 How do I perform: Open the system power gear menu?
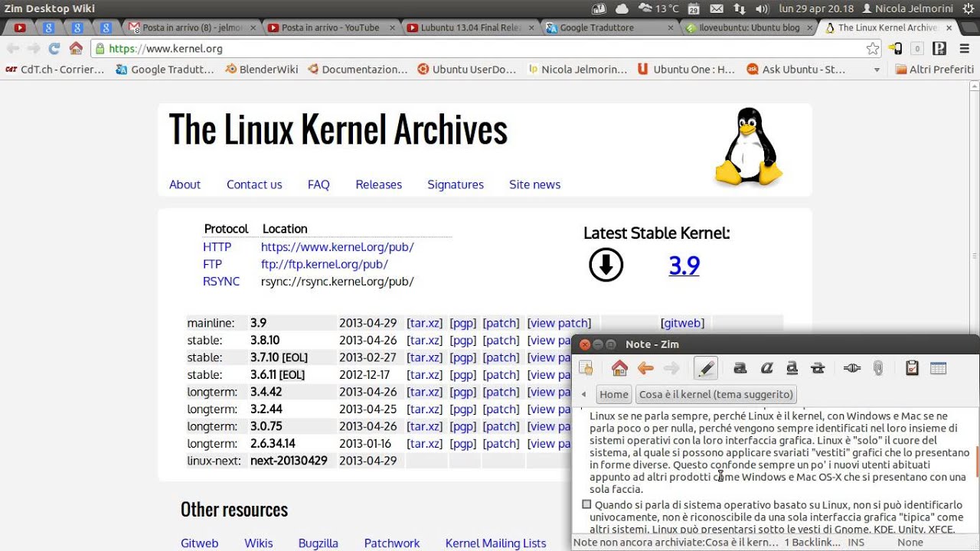[969, 8]
